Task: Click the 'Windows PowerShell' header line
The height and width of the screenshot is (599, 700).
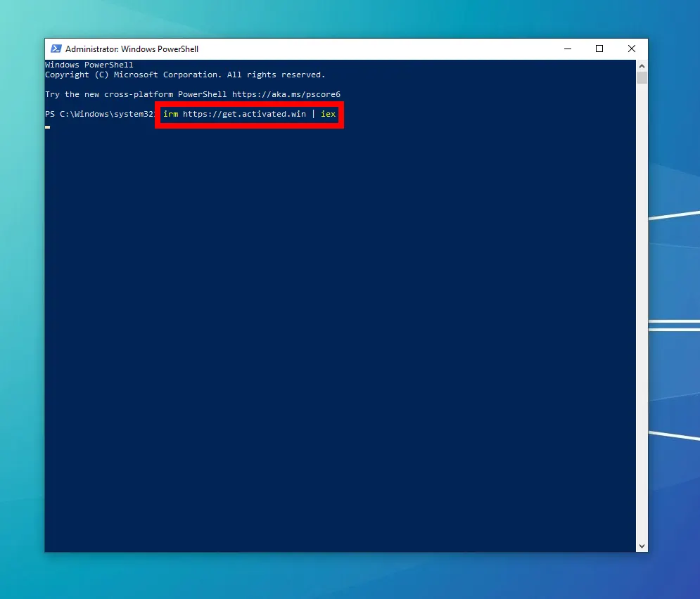Action: click(89, 65)
